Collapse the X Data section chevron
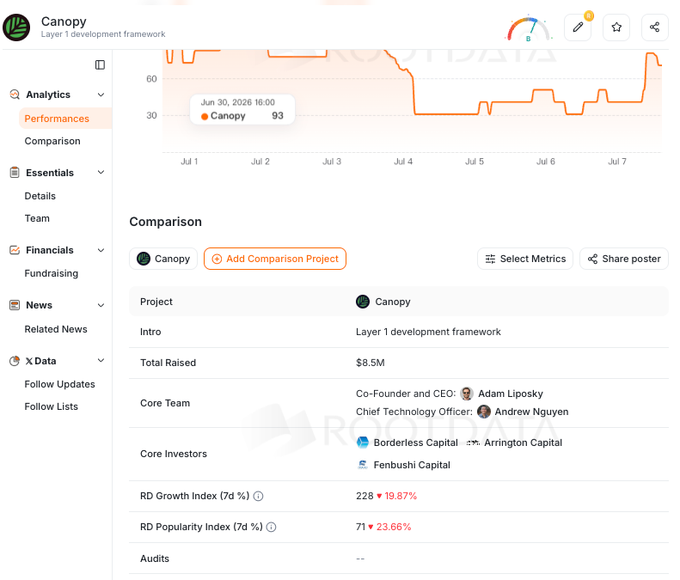 101,360
